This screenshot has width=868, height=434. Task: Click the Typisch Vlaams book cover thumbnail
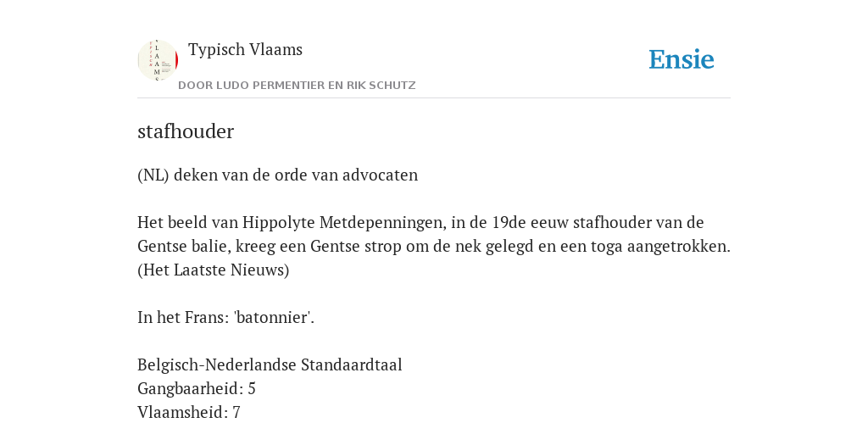point(158,60)
